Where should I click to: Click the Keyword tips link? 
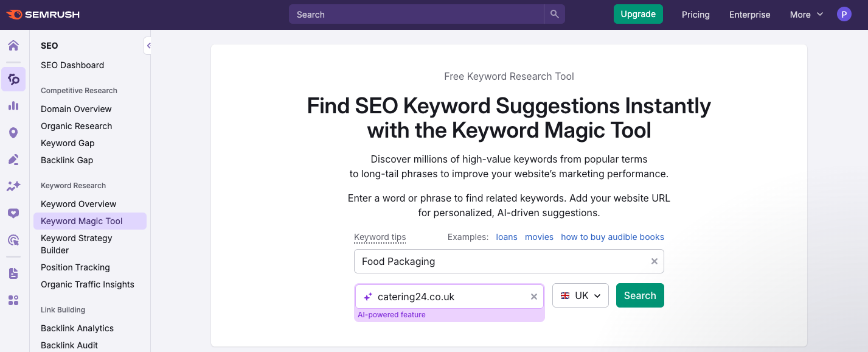(380, 237)
